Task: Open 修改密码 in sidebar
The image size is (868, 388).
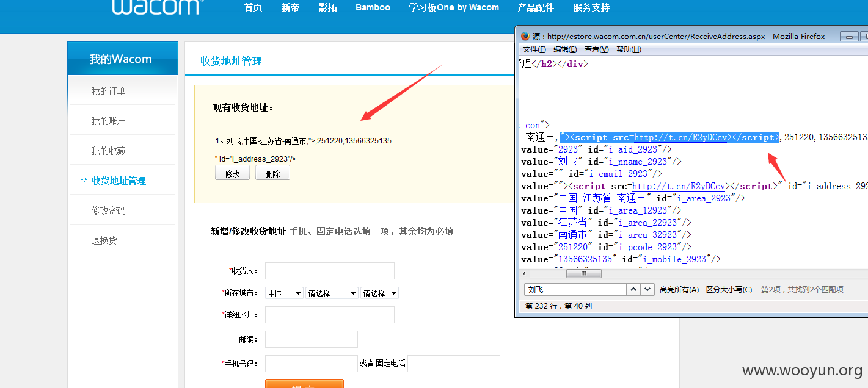Action: 108,210
